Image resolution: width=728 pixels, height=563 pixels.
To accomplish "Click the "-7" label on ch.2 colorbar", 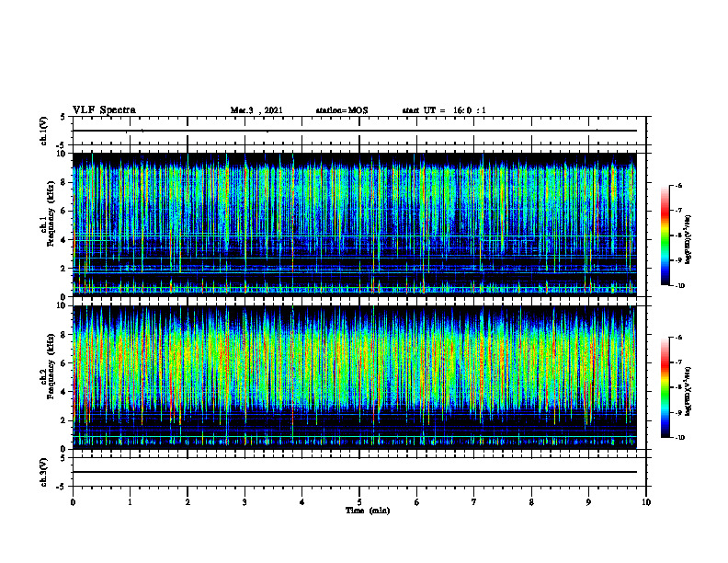I will coord(678,362).
